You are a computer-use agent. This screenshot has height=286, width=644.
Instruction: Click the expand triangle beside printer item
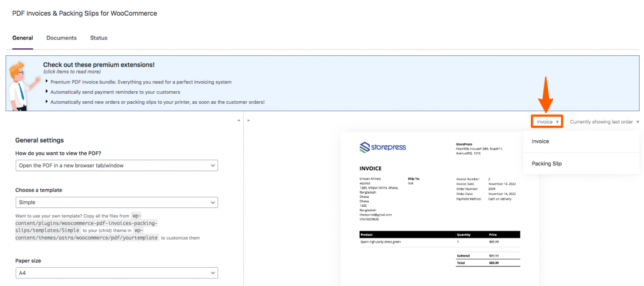pyautogui.click(x=47, y=101)
